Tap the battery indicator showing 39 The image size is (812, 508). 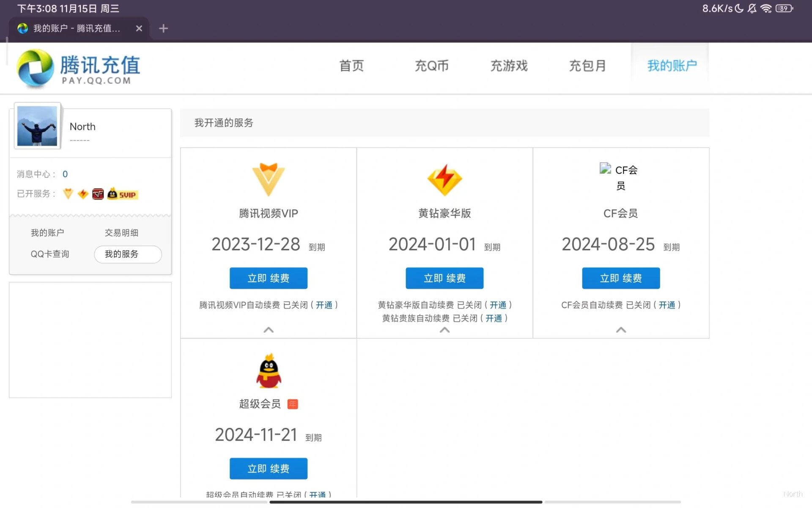point(785,8)
